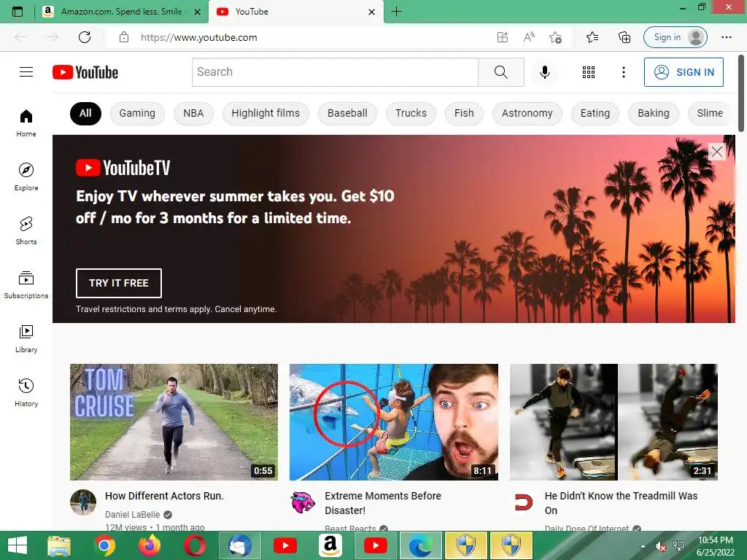Image resolution: width=747 pixels, height=560 pixels.
Task: Open Library in sidebar
Action: 26,338
